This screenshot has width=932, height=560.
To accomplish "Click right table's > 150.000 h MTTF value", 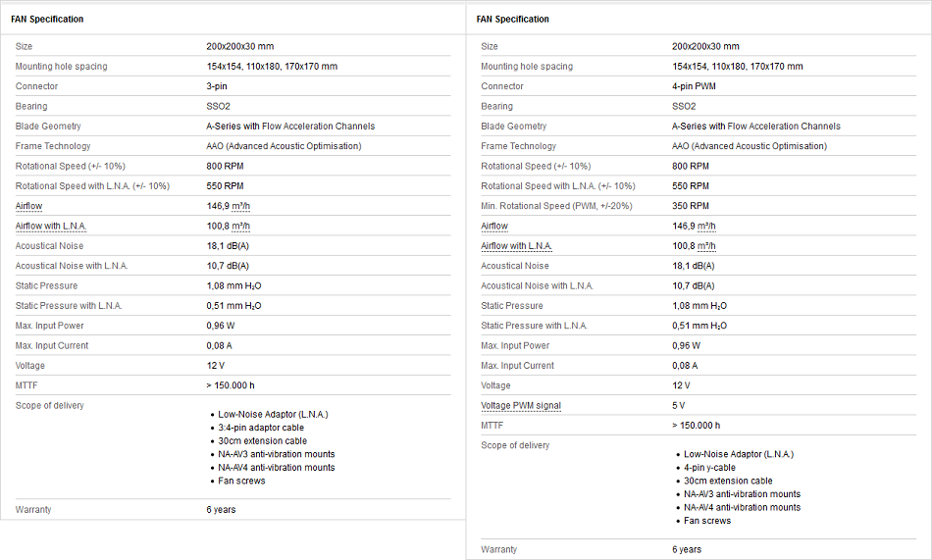I will point(696,425).
